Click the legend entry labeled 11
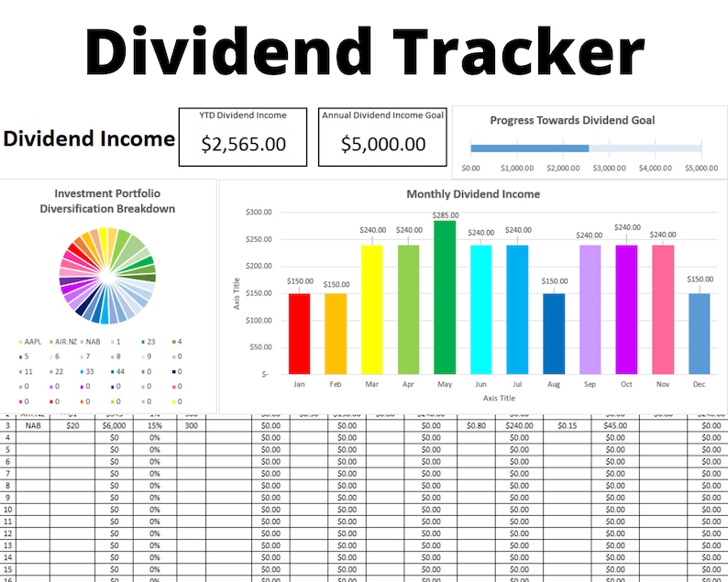The height and width of the screenshot is (582, 728). 26,371
